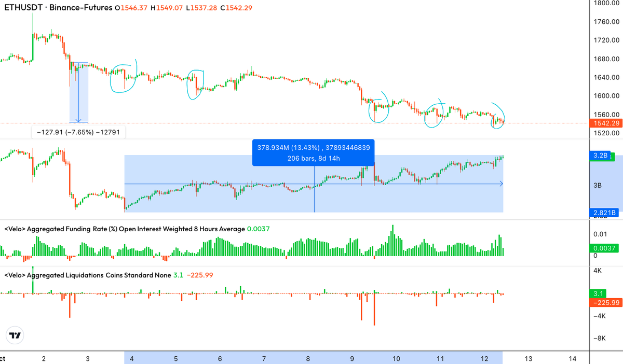This screenshot has height=364, width=623.
Task: Click date 14 on the time axis
Action: [573, 359]
